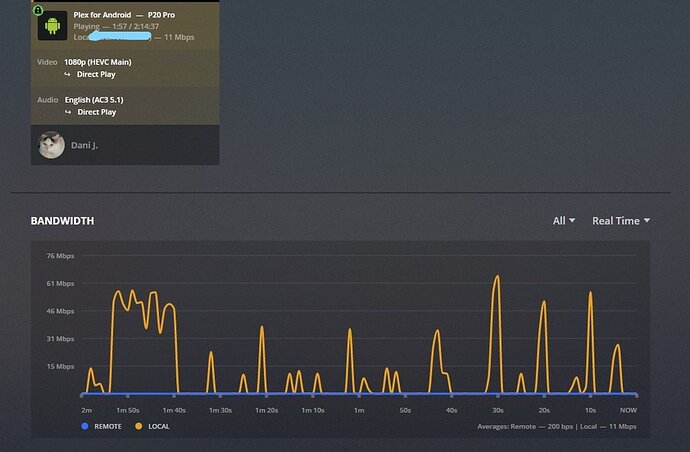
Task: Click the BANDWIDTH section heading
Action: pyautogui.click(x=62, y=220)
